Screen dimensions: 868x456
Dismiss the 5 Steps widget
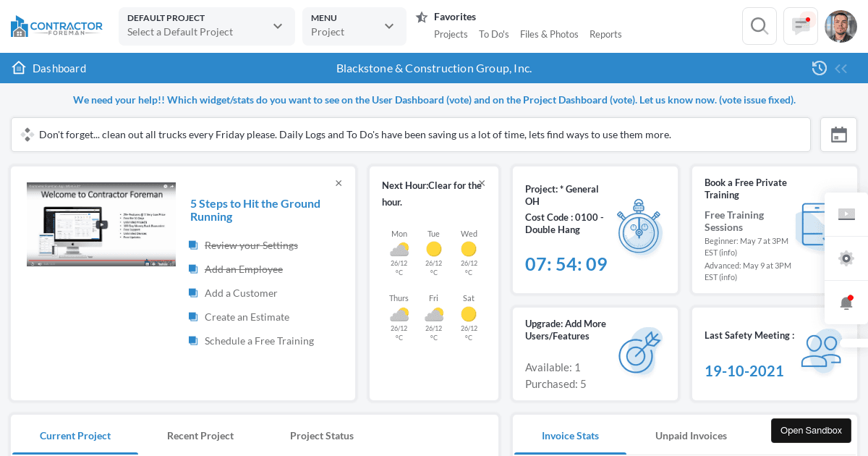pyautogui.click(x=339, y=183)
